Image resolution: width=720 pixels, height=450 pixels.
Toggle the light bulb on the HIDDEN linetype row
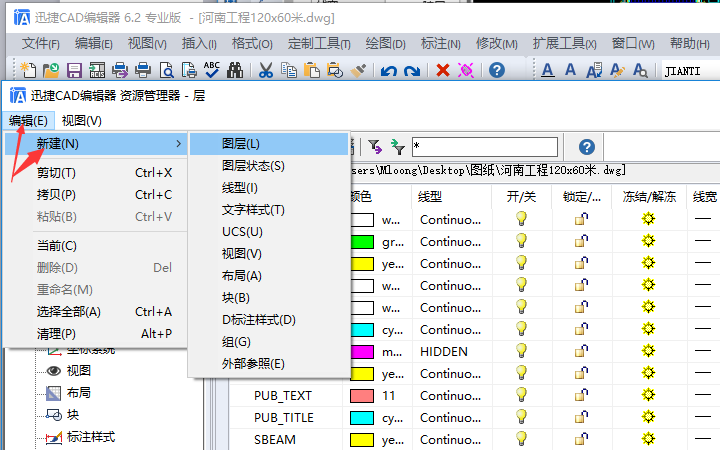[521, 351]
